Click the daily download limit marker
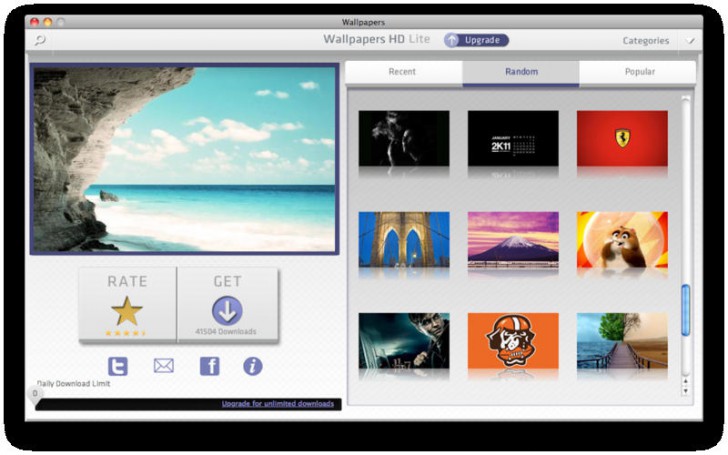The height and width of the screenshot is (455, 728). pos(35,394)
